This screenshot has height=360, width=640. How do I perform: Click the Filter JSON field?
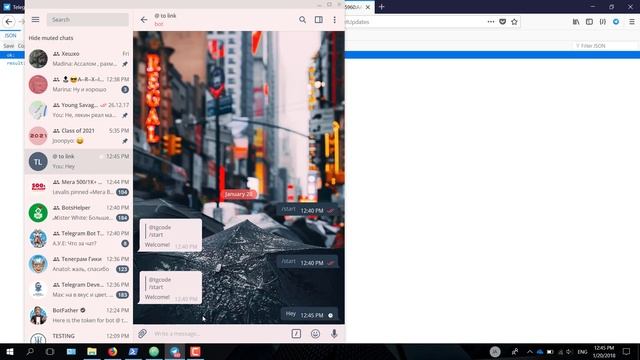605,46
